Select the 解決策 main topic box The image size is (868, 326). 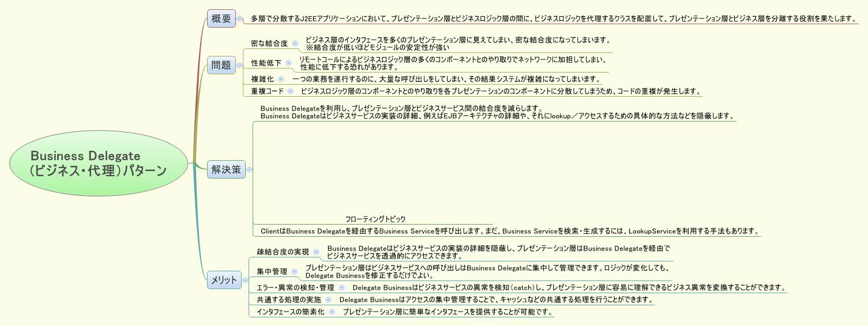226,170
